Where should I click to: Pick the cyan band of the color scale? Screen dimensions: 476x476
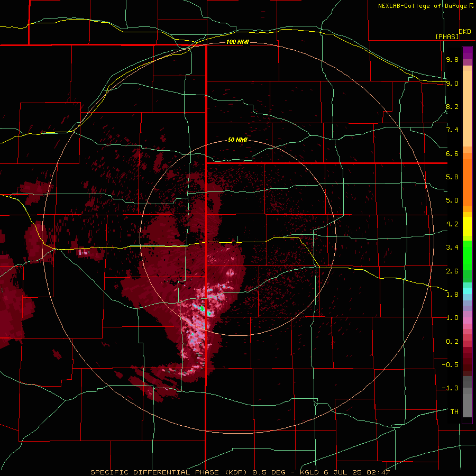tap(467, 291)
